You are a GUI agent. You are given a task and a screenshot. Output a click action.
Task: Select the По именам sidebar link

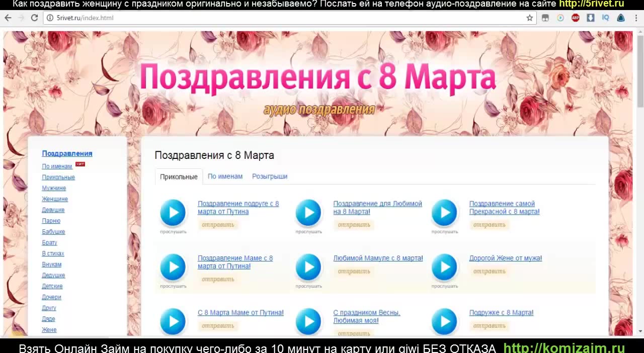click(x=57, y=166)
